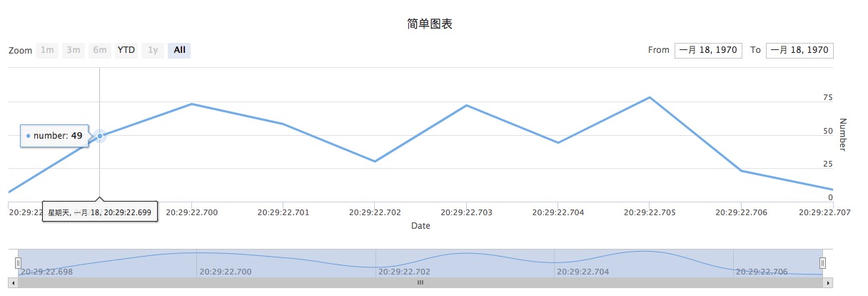Select the 1m zoom range
The height and width of the screenshot is (296, 868).
(47, 50)
